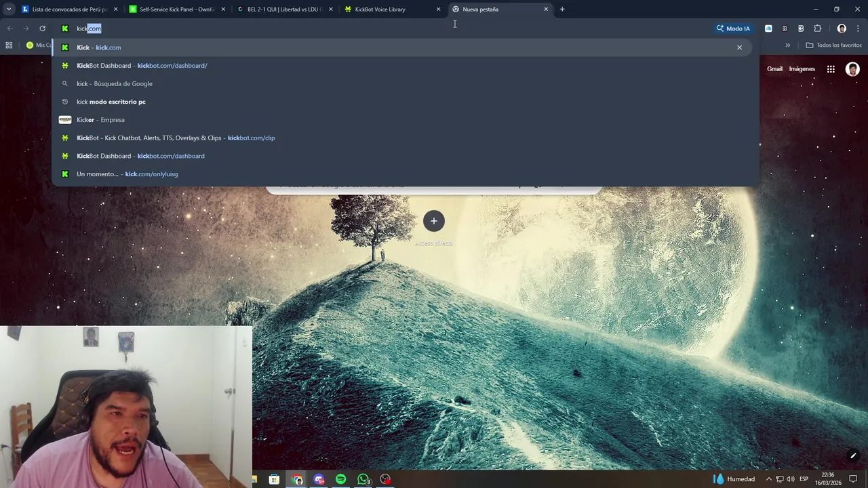Open the apps grid in bookmarks bar
Image resolution: width=868 pixels, height=488 pixels.
[x=9, y=45]
